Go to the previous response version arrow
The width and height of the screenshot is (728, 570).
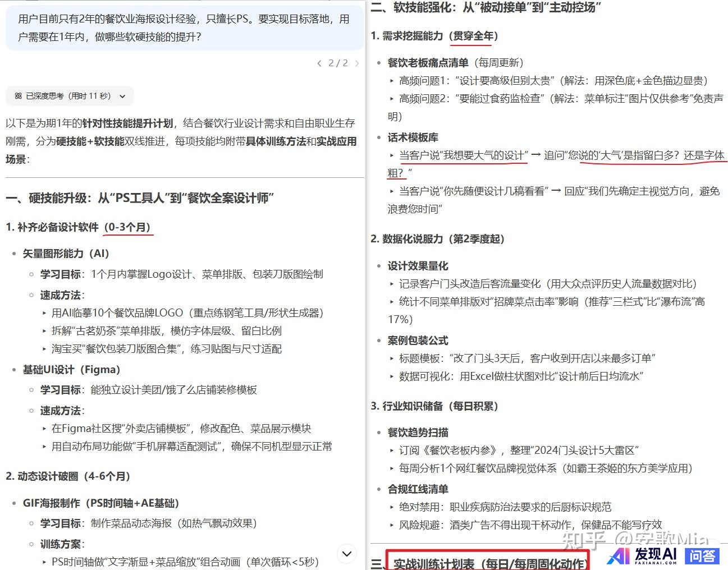(x=319, y=63)
